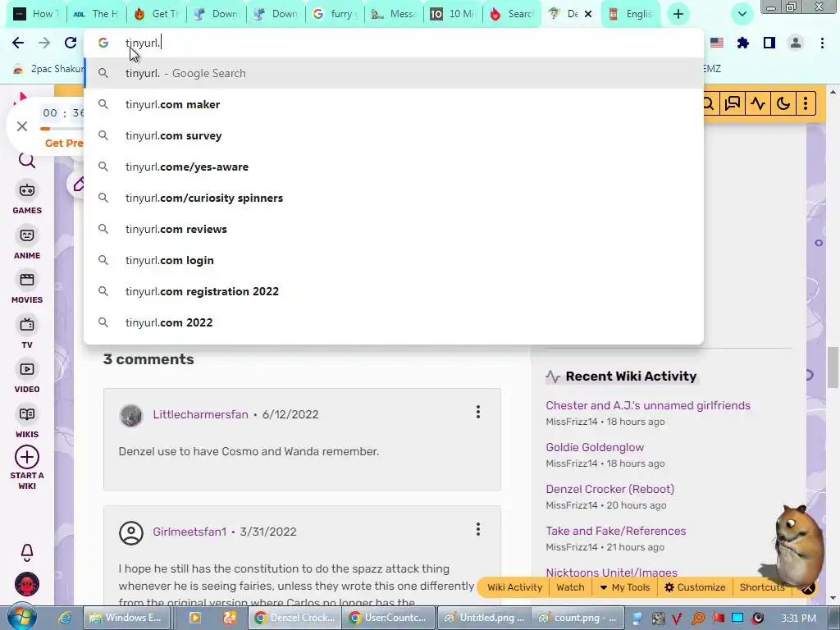This screenshot has height=630, width=840.
Task: Open Fandom ANIME section
Action: tap(27, 243)
